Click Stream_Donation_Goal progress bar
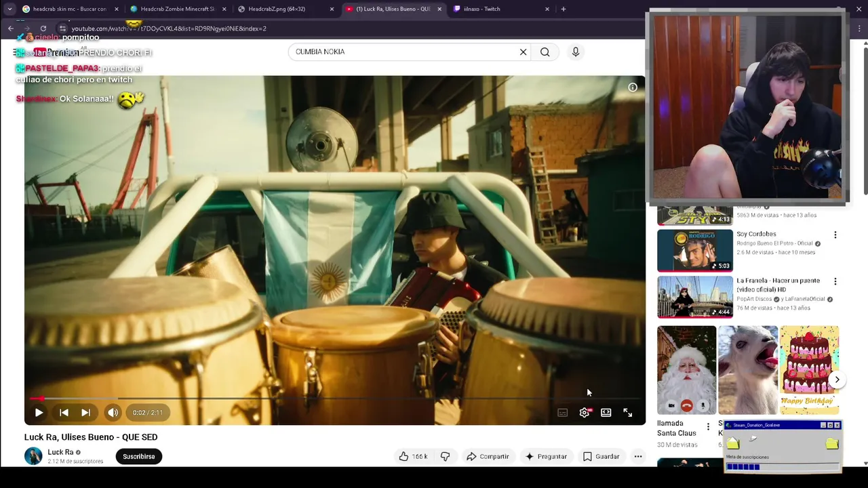 click(x=782, y=466)
